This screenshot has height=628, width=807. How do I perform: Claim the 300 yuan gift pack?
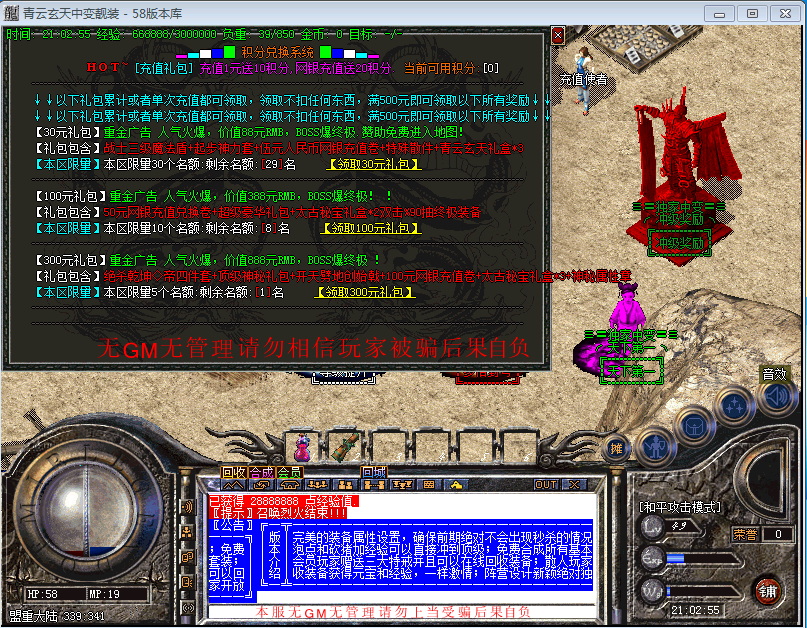tap(365, 292)
